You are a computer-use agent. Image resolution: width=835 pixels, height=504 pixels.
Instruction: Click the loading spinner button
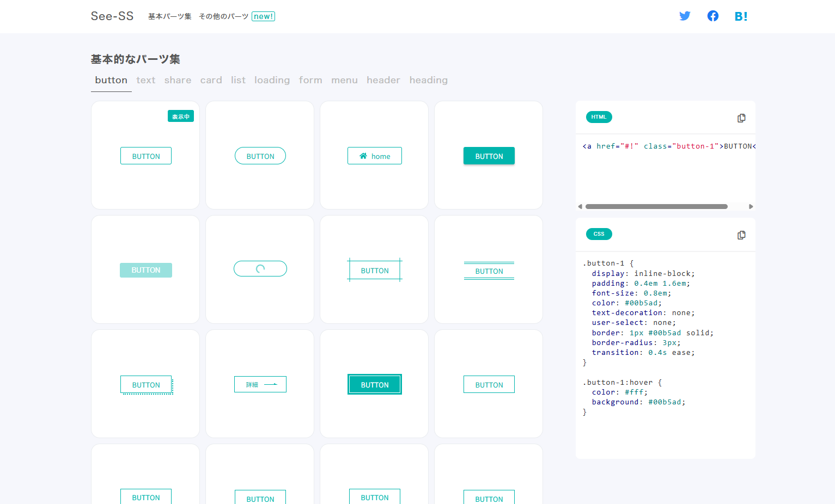point(260,269)
